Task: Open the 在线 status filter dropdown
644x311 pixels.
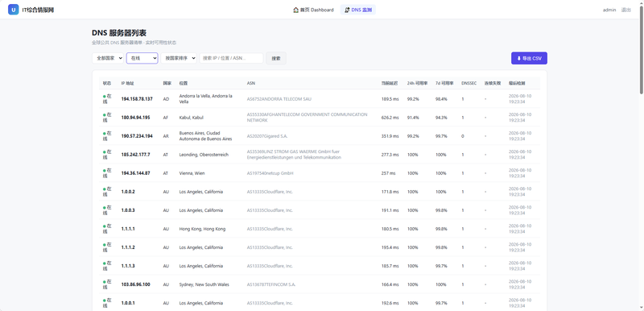Action: tap(142, 58)
